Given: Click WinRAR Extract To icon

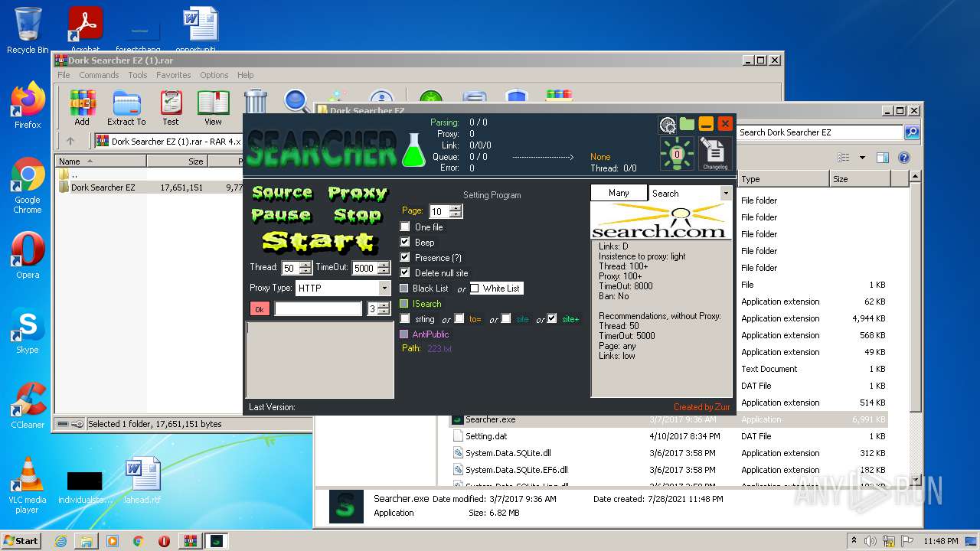Looking at the screenshot, I should [x=126, y=108].
